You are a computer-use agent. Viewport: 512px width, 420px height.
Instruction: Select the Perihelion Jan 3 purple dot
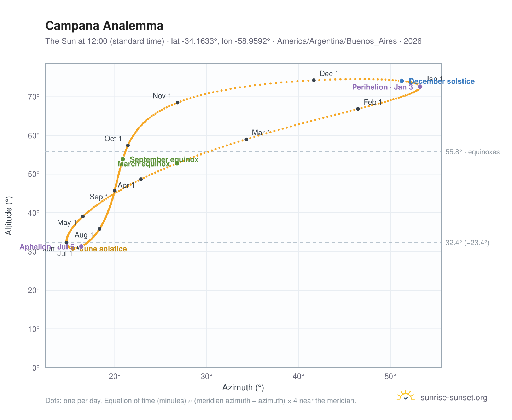click(420, 87)
